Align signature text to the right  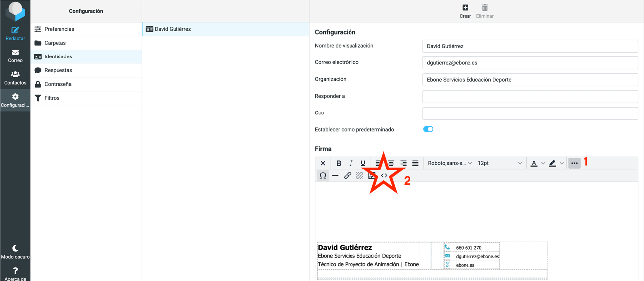click(x=403, y=163)
